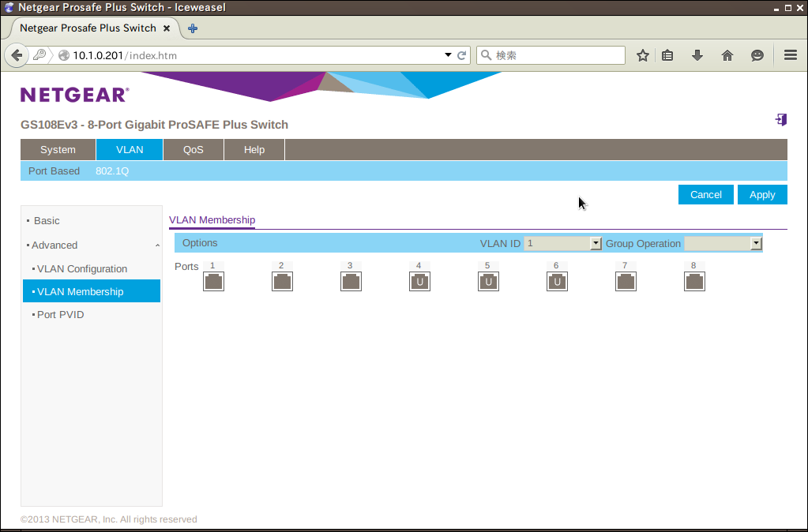The width and height of the screenshot is (808, 532).
Task: Collapse the Advanced sidebar section
Action: point(158,245)
